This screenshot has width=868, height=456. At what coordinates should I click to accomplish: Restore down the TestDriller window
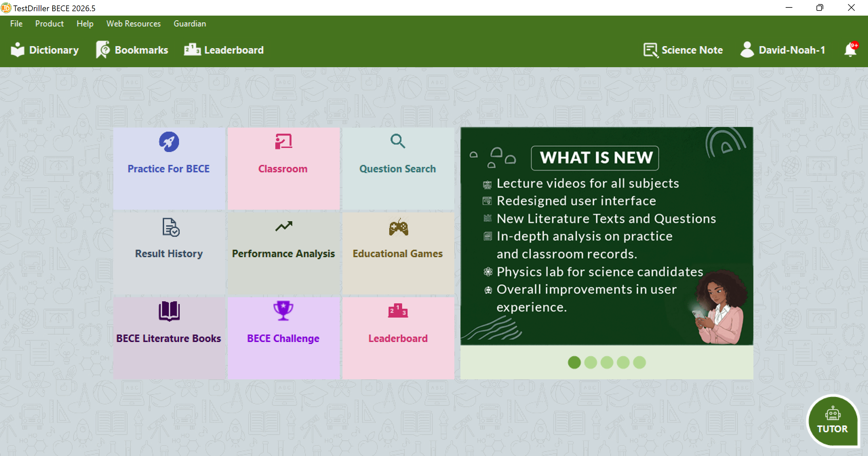820,7
